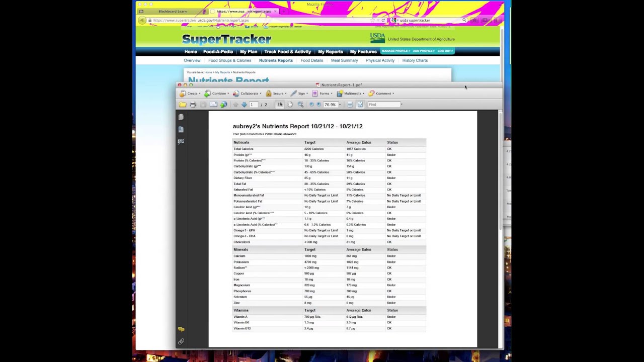Image resolution: width=644 pixels, height=362 pixels.
Task: Enable scrolling page mode icon
Action: [350, 105]
